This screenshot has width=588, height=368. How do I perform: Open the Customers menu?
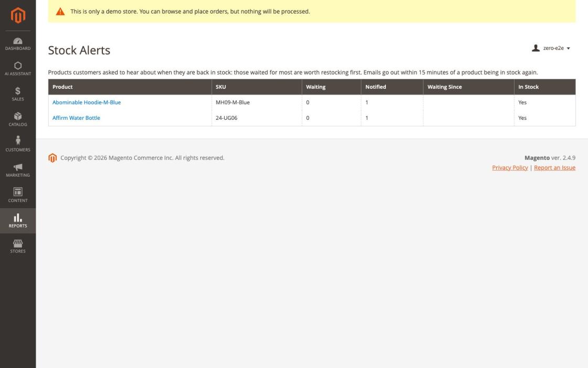point(18,145)
